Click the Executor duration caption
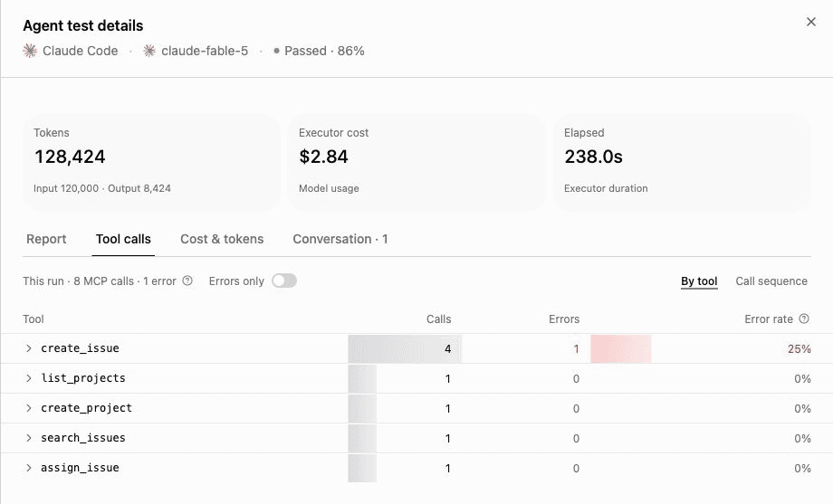Screen dimensions: 833x504 point(606,188)
